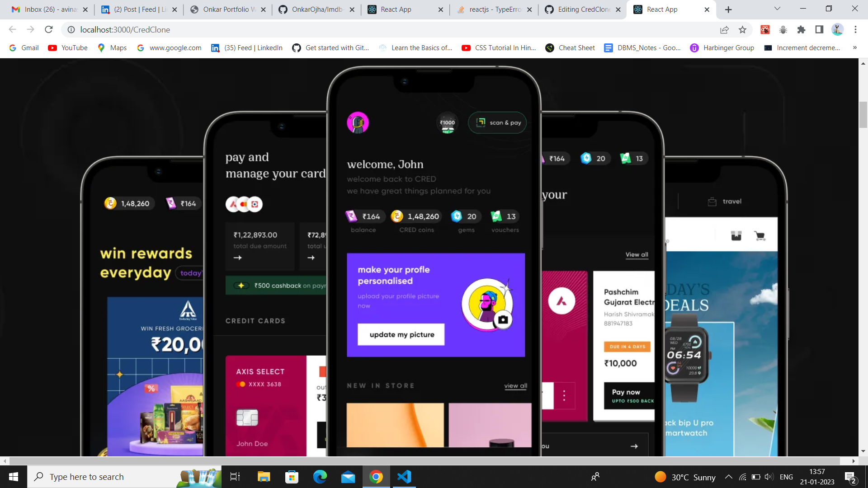
Task: Open the tab search dropdown arrow
Action: click(x=777, y=9)
